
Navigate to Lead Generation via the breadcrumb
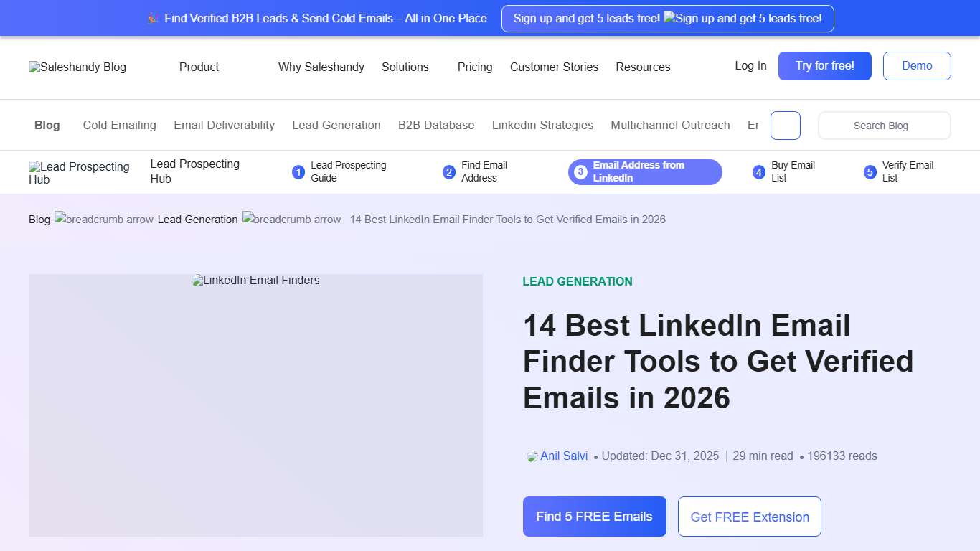point(197,220)
